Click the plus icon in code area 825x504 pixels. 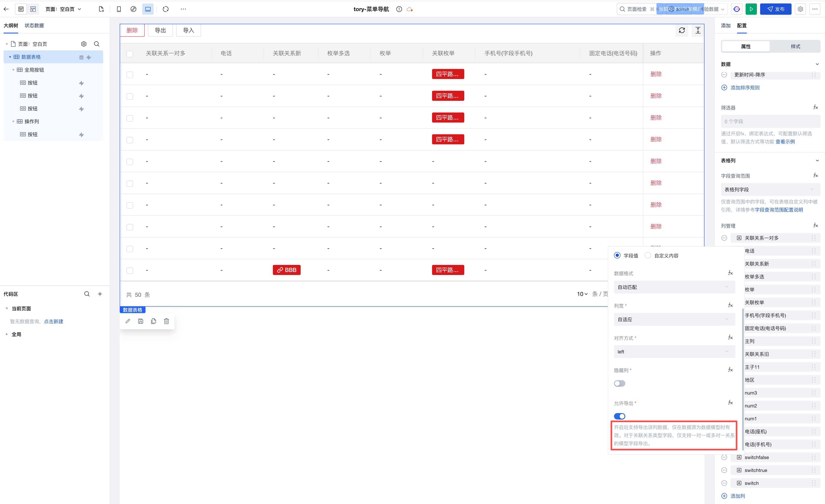click(100, 294)
